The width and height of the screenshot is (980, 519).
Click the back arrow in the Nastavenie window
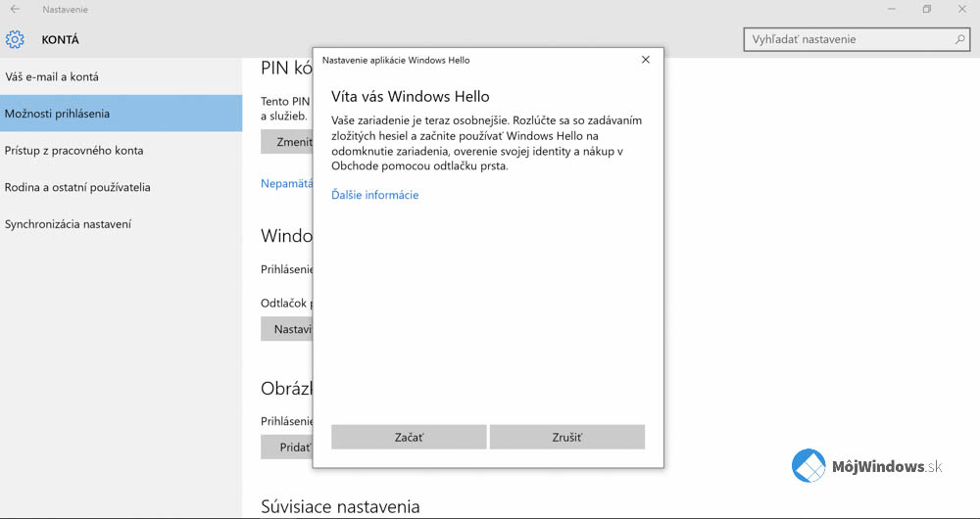click(x=15, y=10)
